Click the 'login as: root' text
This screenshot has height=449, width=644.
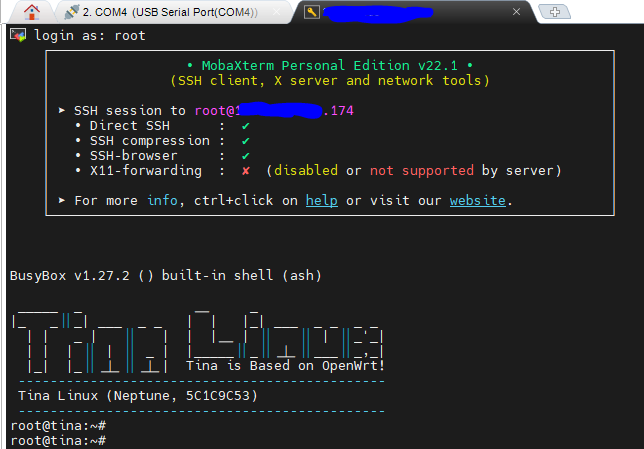pyautogui.click(x=90, y=36)
